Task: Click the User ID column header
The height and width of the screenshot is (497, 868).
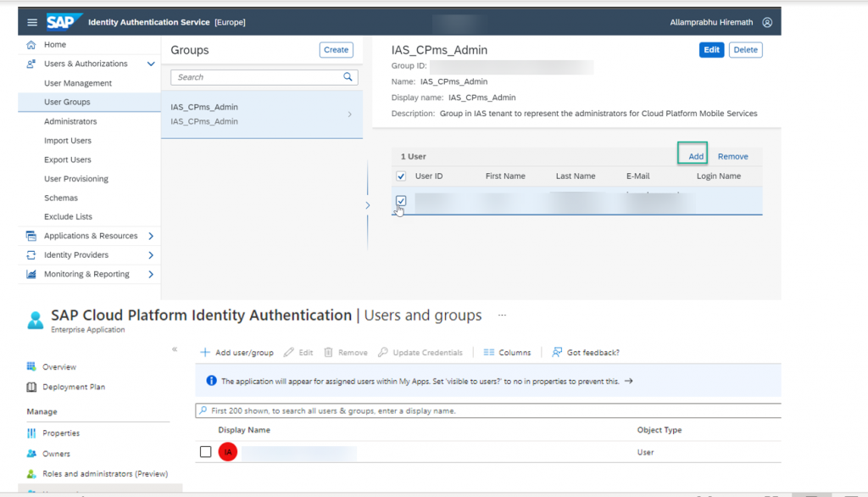Action: pos(429,176)
